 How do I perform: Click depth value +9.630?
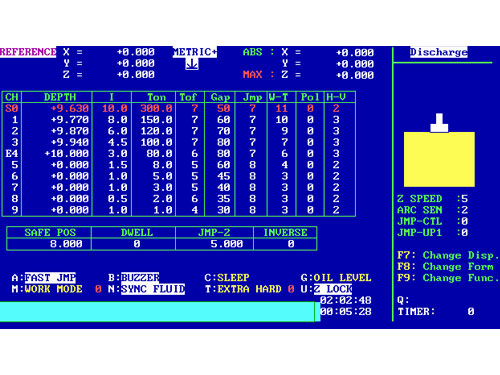tap(70, 108)
